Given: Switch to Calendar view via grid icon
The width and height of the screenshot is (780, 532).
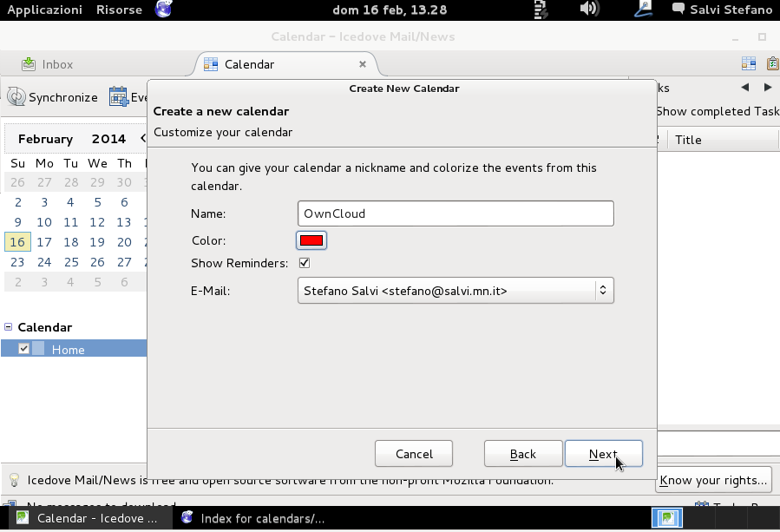Looking at the screenshot, I should point(748,63).
